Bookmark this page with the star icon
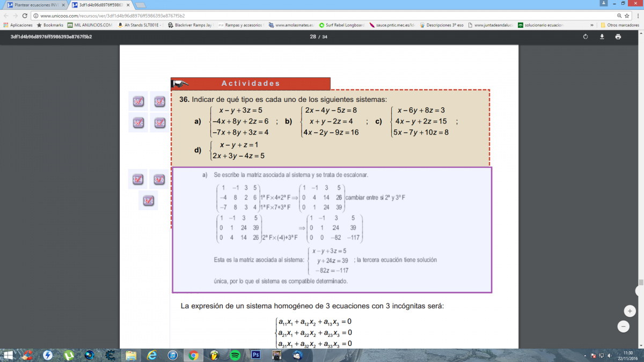644x362 pixels. (x=627, y=16)
